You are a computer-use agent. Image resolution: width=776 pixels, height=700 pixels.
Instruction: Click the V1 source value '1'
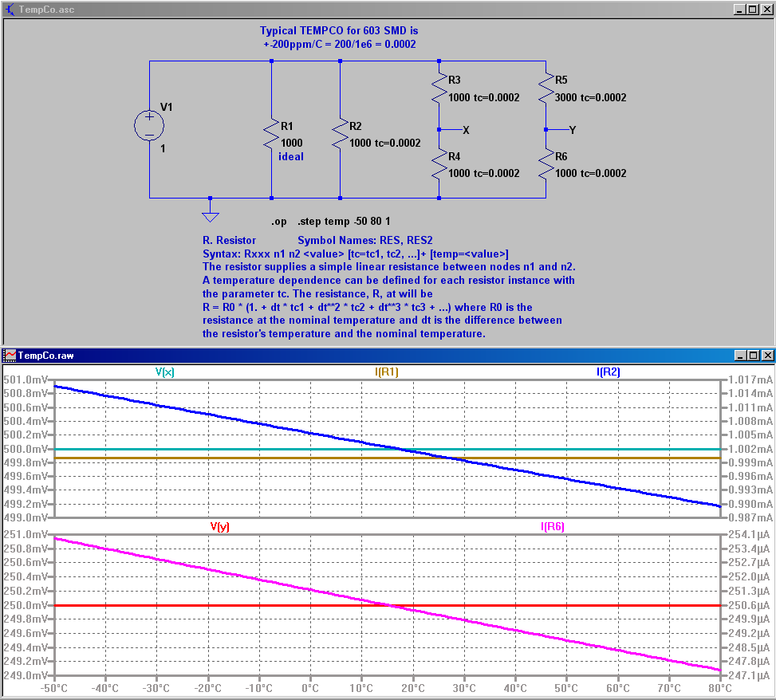tap(163, 148)
